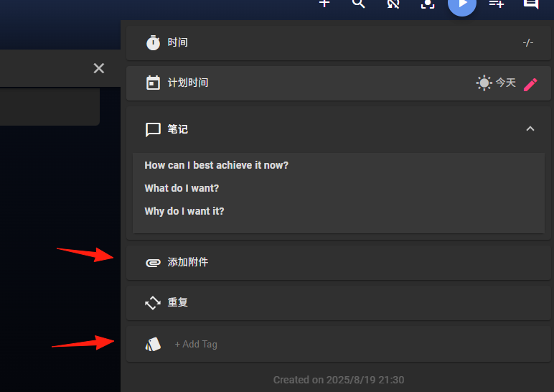Open the add-to-list playlist icon
This screenshot has width=554, height=392.
pyautogui.click(x=497, y=4)
